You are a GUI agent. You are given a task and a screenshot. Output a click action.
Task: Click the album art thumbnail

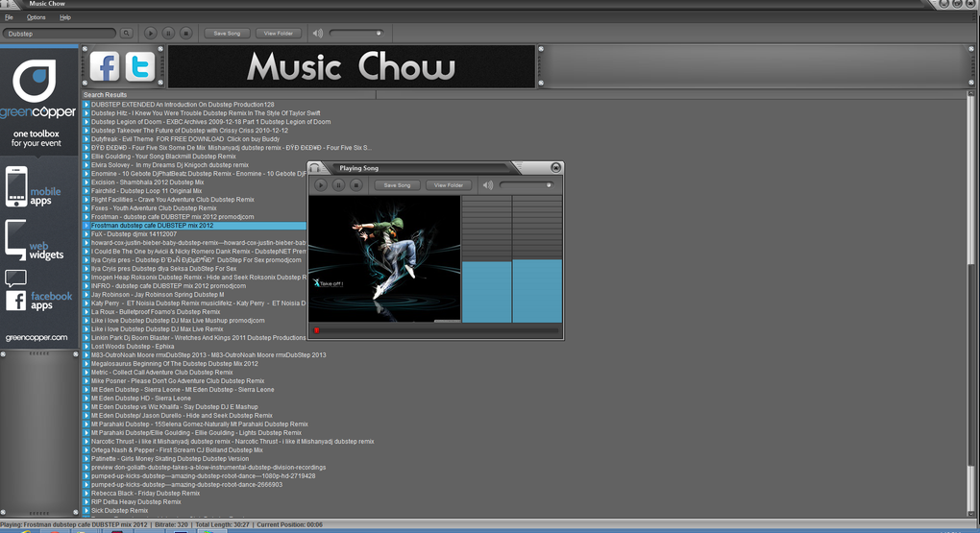(x=384, y=259)
